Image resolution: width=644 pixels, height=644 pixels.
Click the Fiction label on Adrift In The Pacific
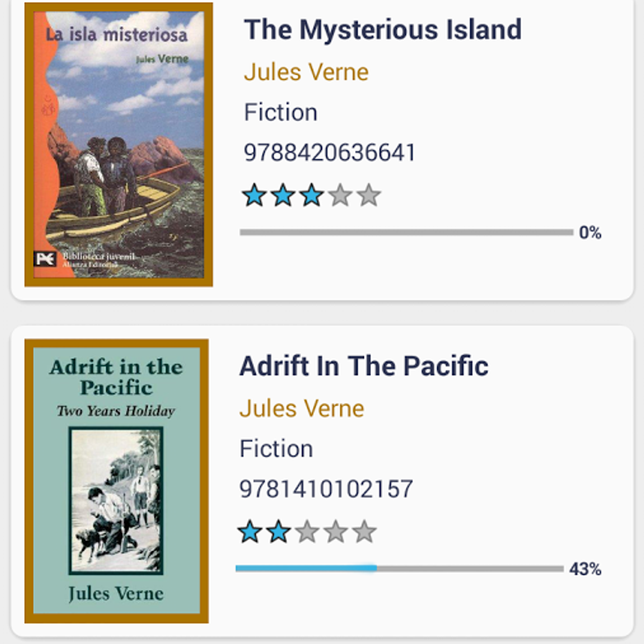[276, 448]
